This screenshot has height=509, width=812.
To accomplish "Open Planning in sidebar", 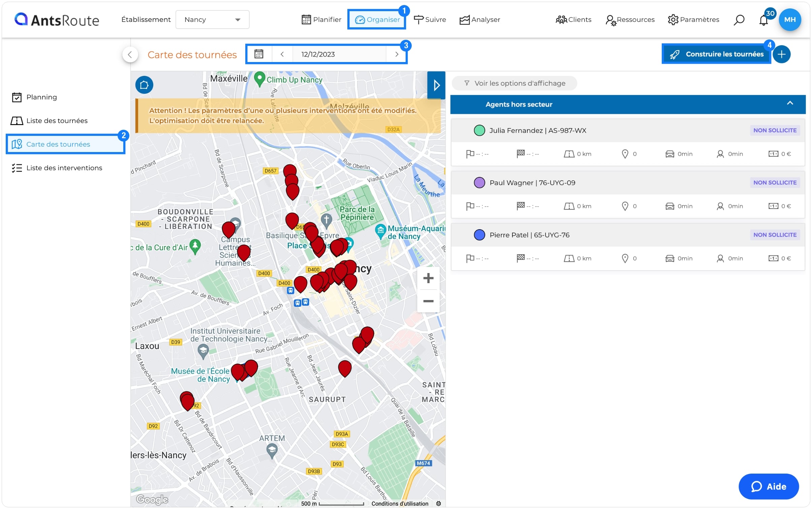I will pos(34,97).
